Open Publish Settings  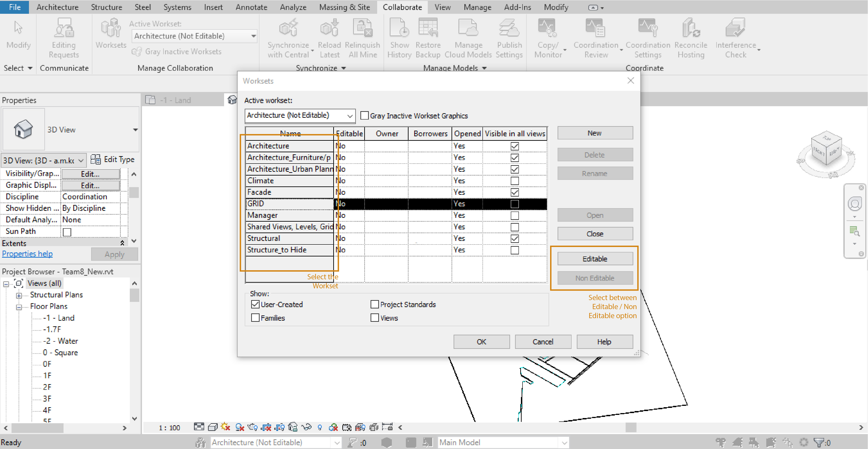[x=509, y=37]
